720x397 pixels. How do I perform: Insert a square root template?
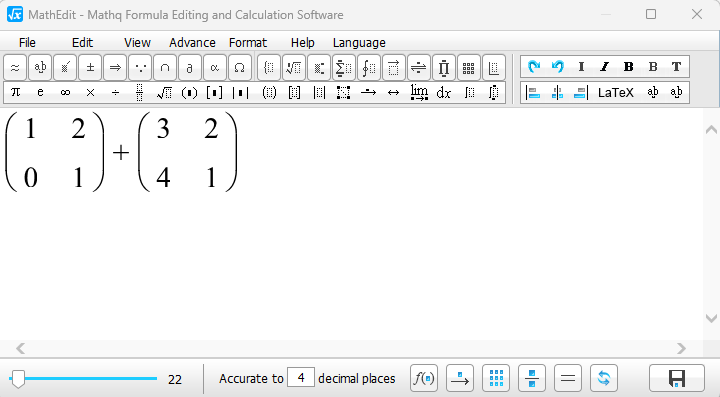click(x=164, y=93)
